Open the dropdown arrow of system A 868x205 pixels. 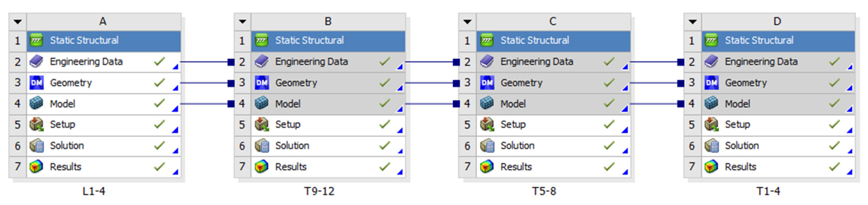tap(17, 22)
